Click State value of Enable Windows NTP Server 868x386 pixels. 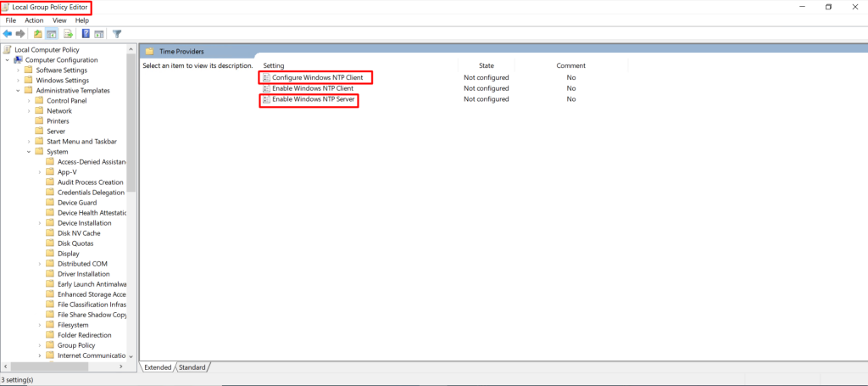pyautogui.click(x=486, y=100)
